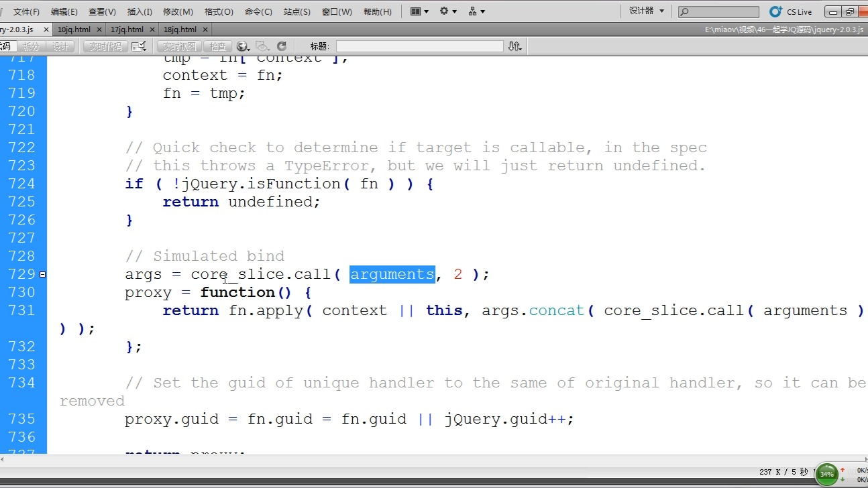Switch to the 17jq.html tab
This screenshot has height=488, width=868.
point(127,29)
